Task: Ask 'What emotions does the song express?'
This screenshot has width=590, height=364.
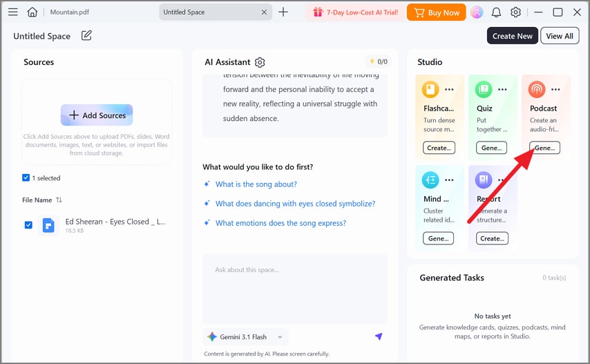Action: pyautogui.click(x=280, y=223)
